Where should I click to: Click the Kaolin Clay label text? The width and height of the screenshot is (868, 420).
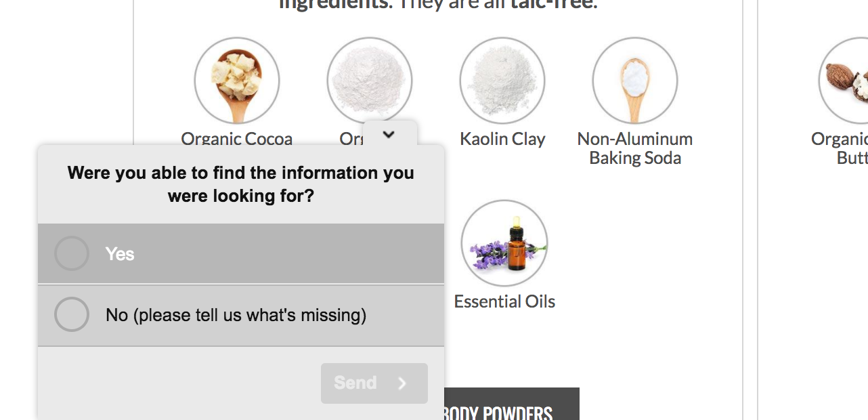pyautogui.click(x=502, y=139)
